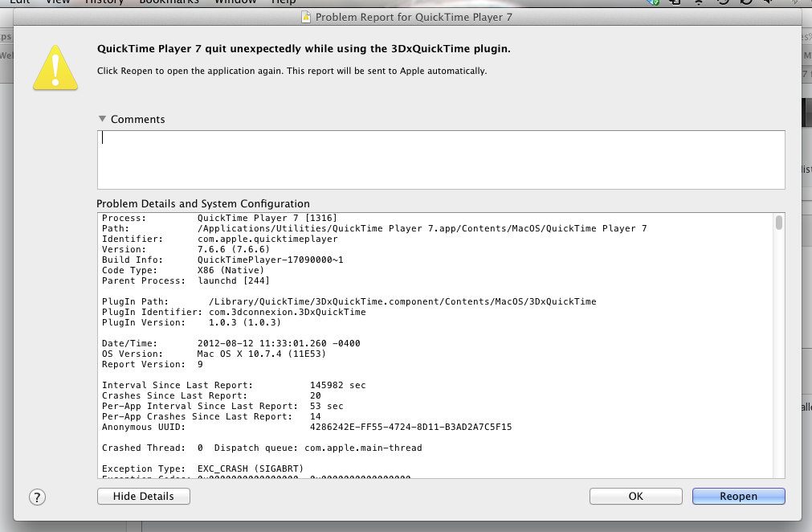Collapse the Comments disclosure triangle
Screen dimensions: 812x532
[x=102, y=119]
